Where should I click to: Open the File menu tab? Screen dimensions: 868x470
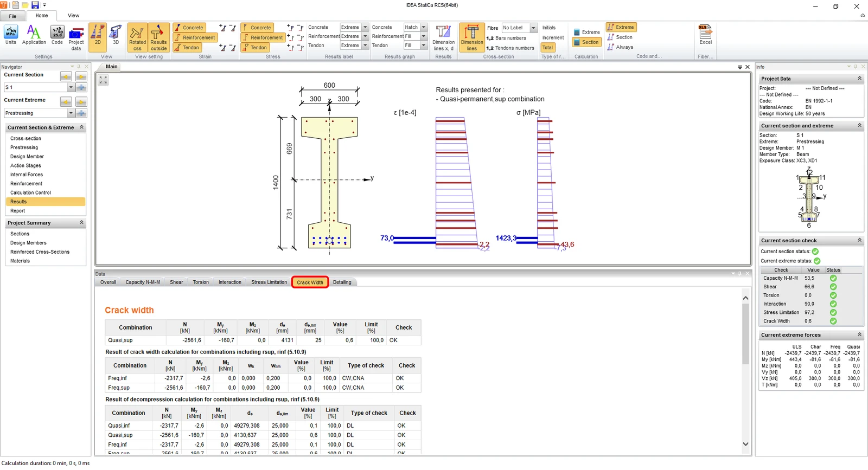pos(12,16)
